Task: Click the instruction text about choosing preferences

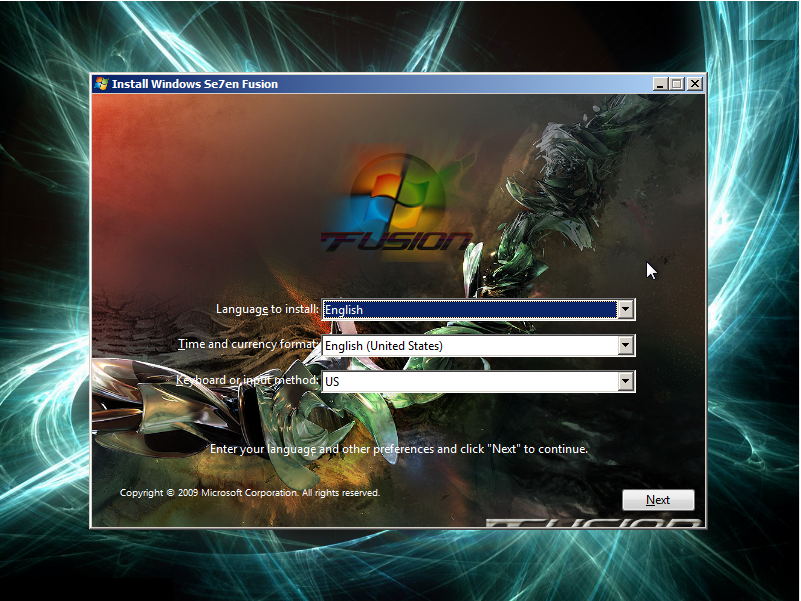Action: point(402,449)
